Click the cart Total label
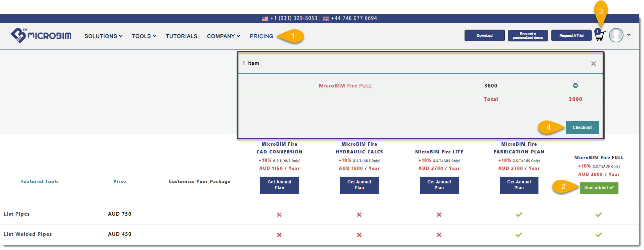Screen dimensions: 644x250 click(491, 99)
